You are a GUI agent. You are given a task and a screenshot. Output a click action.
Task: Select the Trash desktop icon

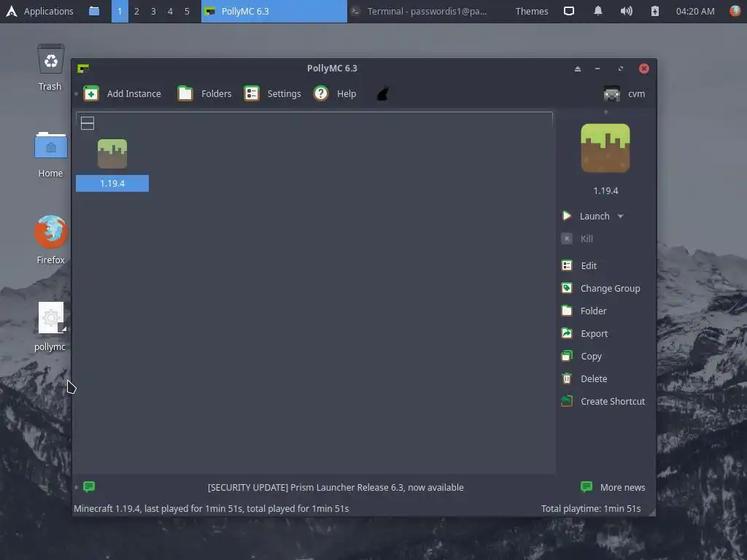point(50,67)
